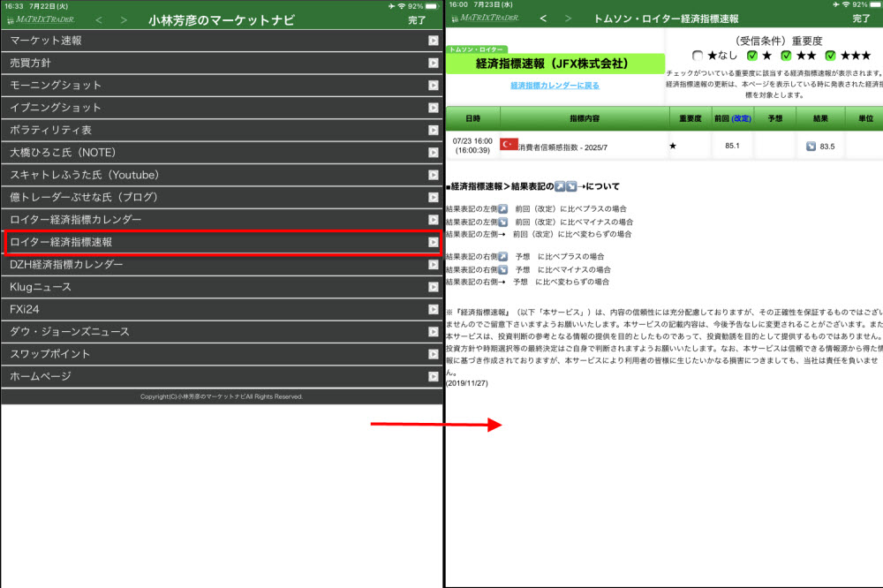Tap the 日時 column header
Viewport: 883px width, 588px height.
[473, 118]
